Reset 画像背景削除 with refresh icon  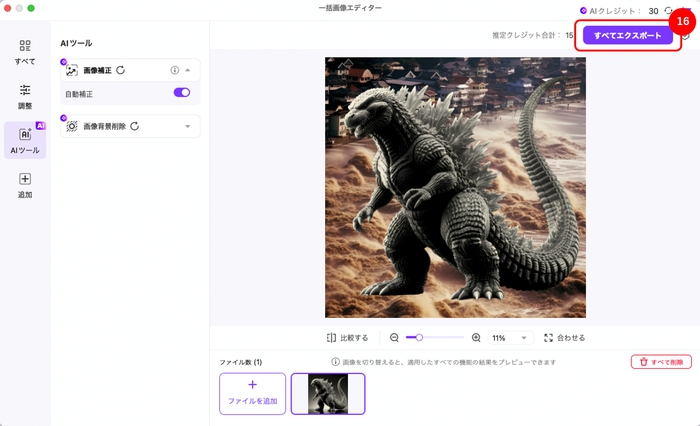[134, 126]
